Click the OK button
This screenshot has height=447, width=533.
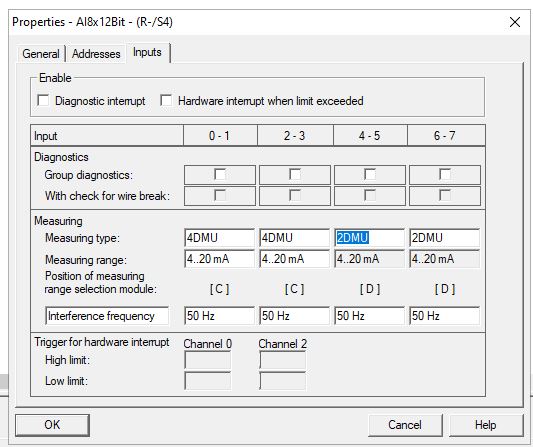coord(52,425)
